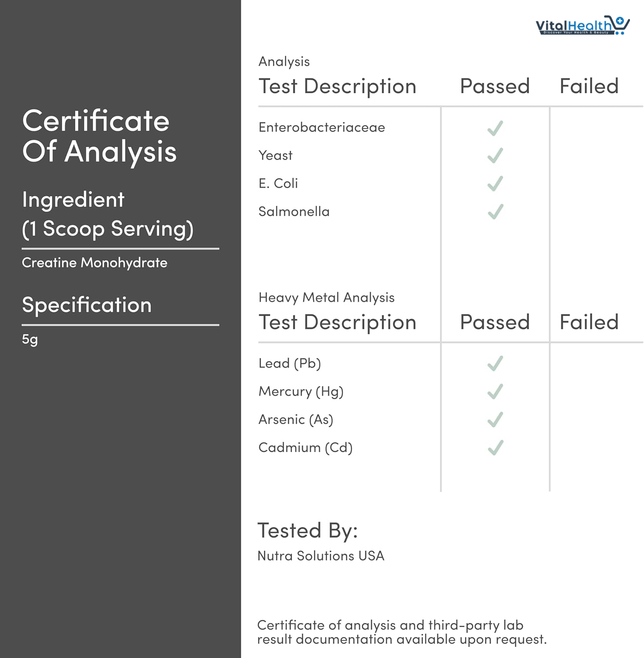Click the Heavy Metal Analysis heading
This screenshot has width=644, height=658.
326,297
